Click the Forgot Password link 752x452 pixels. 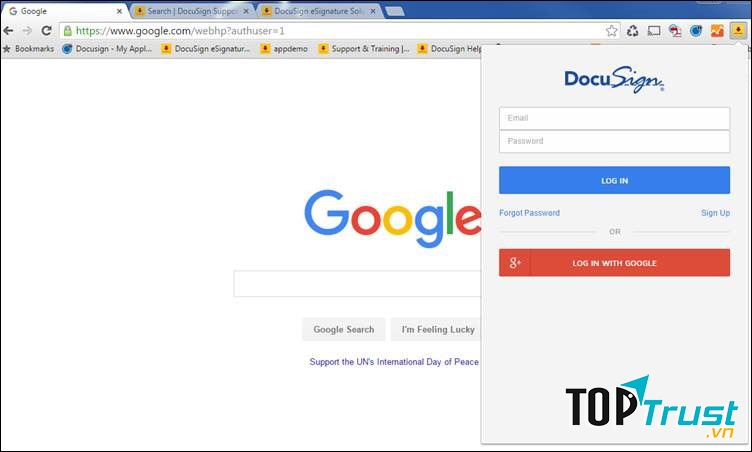pyautogui.click(x=529, y=213)
